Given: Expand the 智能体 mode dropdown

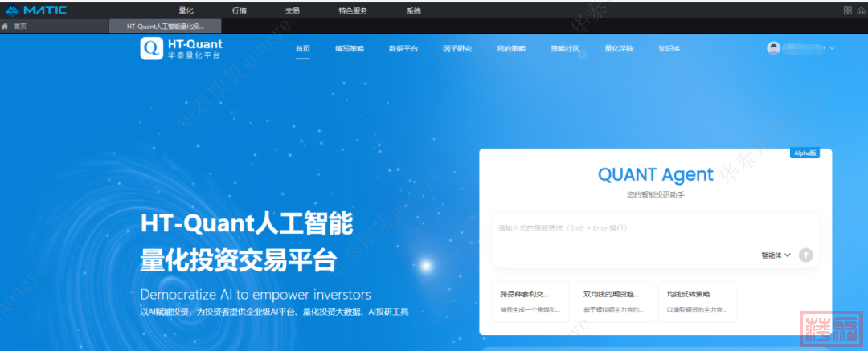Looking at the screenshot, I should [776, 255].
